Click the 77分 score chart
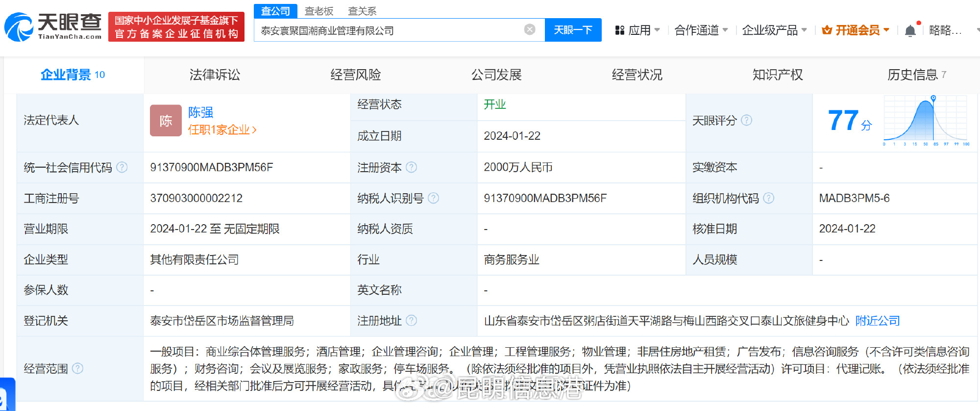The width and height of the screenshot is (980, 411). point(926,121)
